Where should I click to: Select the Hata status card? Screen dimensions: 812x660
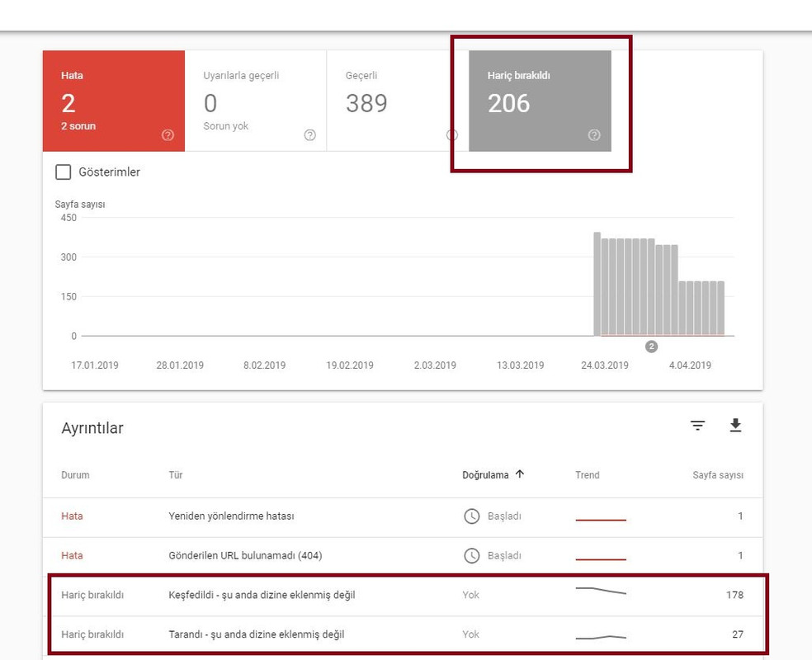[x=114, y=101]
